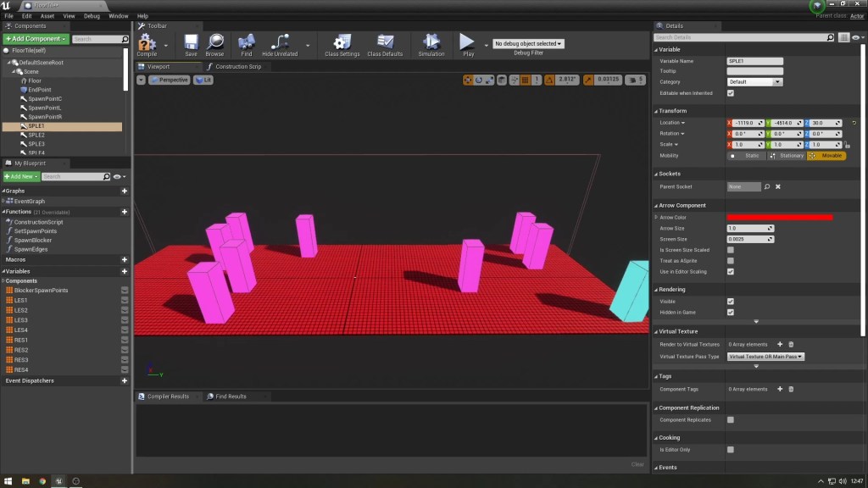Open Browse in the toolbar
This screenshot has width=868, height=488.
pos(214,43)
